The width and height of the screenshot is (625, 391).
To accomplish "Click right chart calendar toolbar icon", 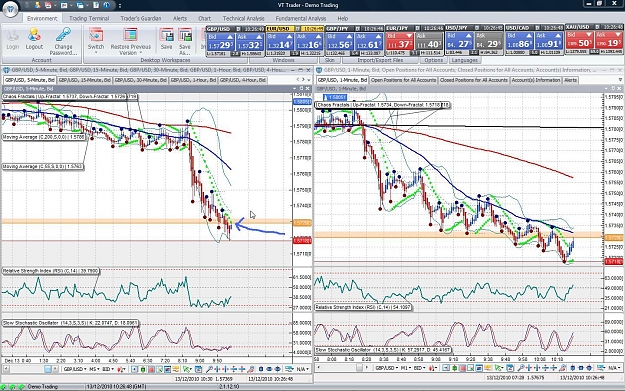I will point(510,369).
